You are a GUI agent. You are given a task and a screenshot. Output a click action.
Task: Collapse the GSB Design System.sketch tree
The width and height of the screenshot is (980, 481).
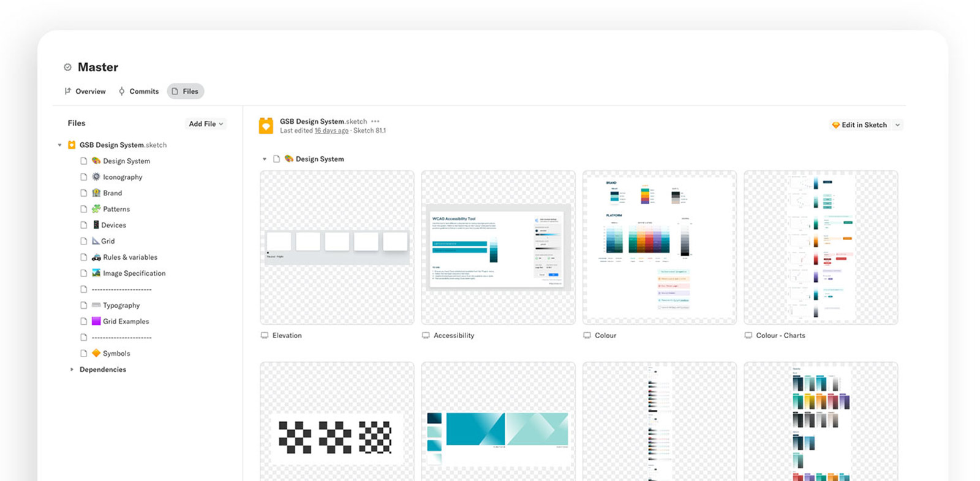[59, 145]
